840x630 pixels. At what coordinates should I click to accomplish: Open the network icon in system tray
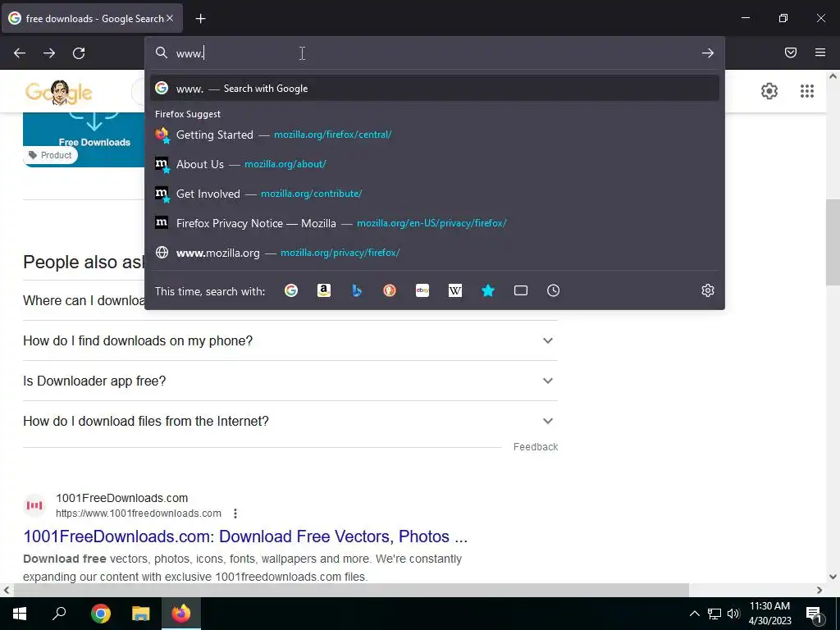tap(714, 614)
